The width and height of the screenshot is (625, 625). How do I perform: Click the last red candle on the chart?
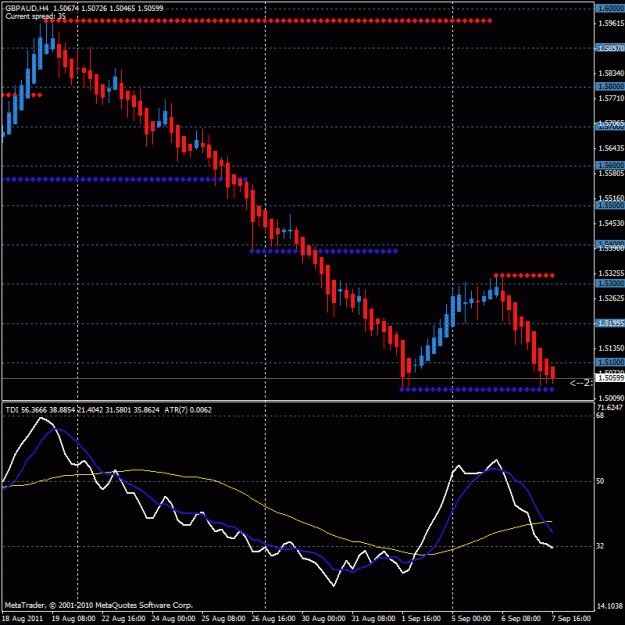click(553, 373)
